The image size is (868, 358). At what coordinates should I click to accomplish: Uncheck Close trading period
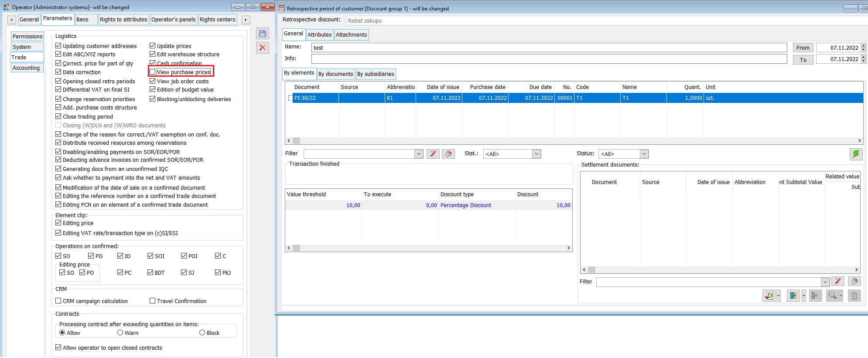[x=58, y=116]
